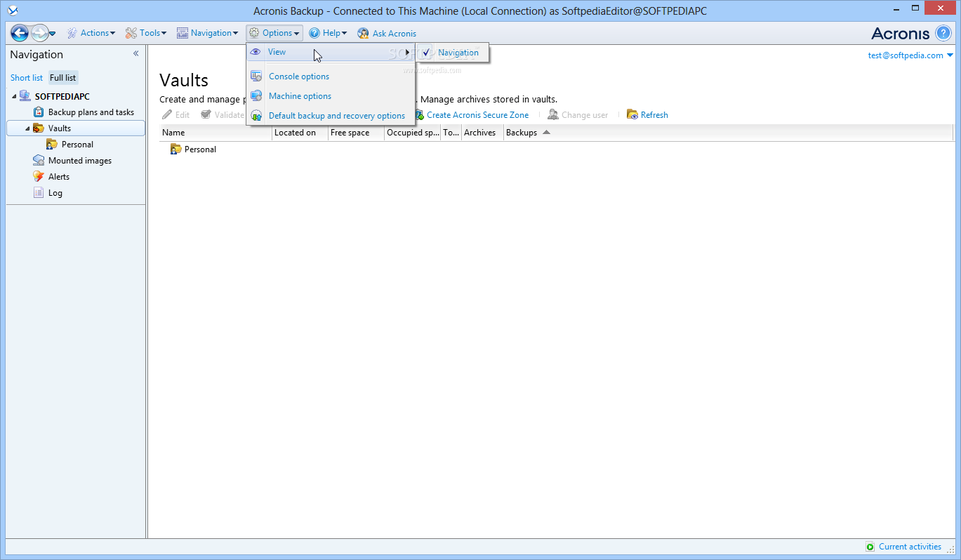
Task: Click Validate in vault toolbar
Action: pos(223,115)
